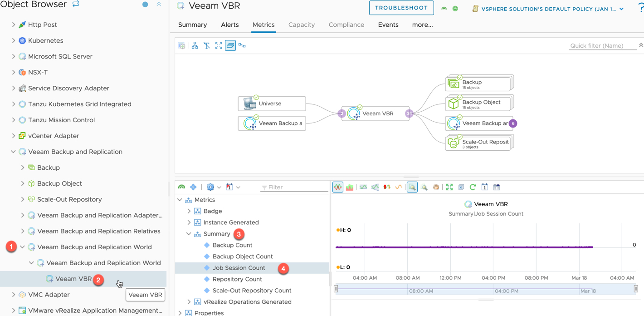Click the left handle of the chart time range slider
The image size is (644, 316).
click(336, 289)
